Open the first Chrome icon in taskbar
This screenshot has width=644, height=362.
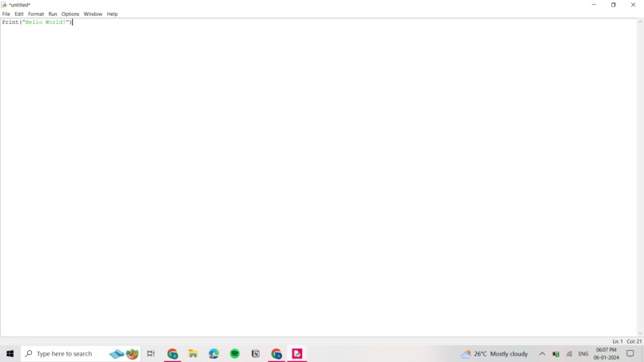173,354
